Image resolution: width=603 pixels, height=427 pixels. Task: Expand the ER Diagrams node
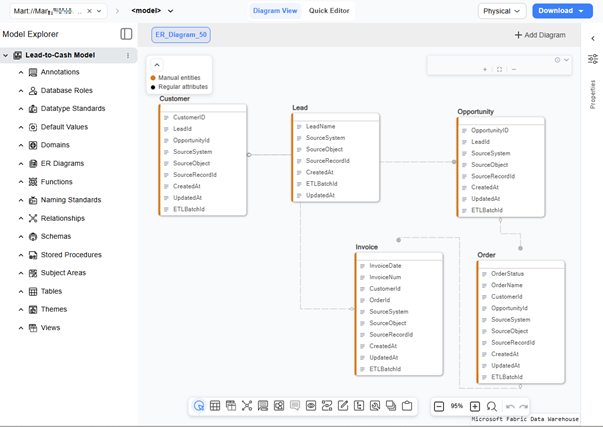coord(21,163)
